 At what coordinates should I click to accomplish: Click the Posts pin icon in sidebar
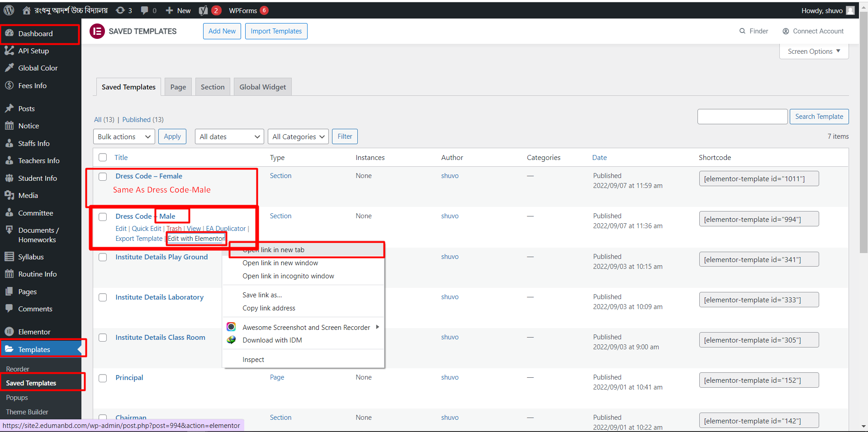click(x=9, y=108)
